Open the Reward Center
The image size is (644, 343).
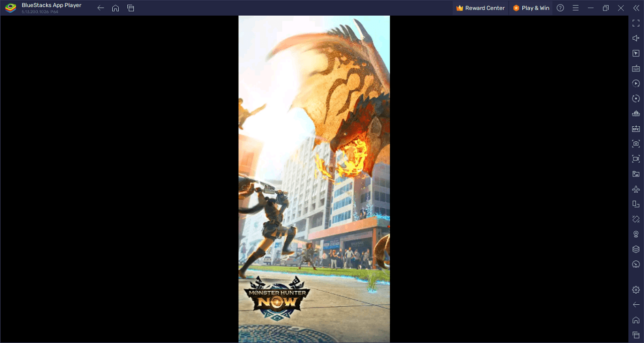[480, 8]
